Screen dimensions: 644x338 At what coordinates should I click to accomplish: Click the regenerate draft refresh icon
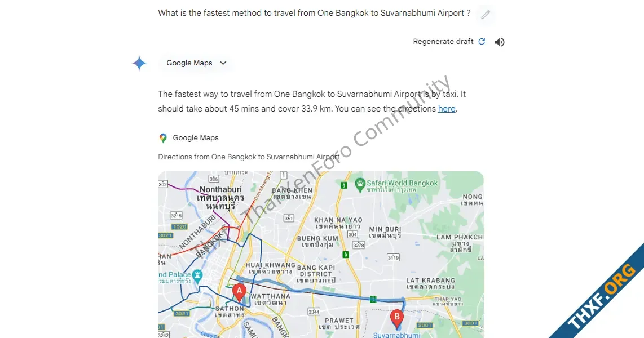pyautogui.click(x=482, y=42)
